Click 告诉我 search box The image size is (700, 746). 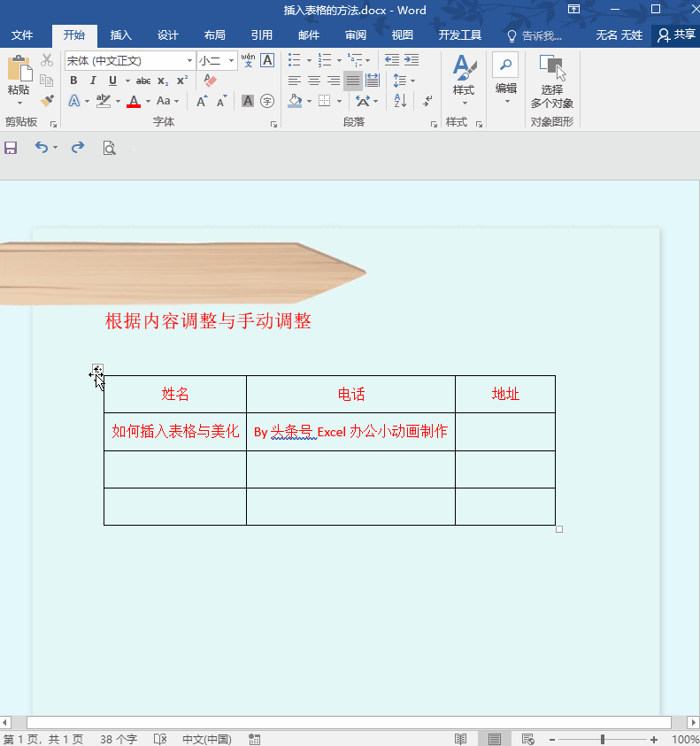pyautogui.click(x=535, y=35)
